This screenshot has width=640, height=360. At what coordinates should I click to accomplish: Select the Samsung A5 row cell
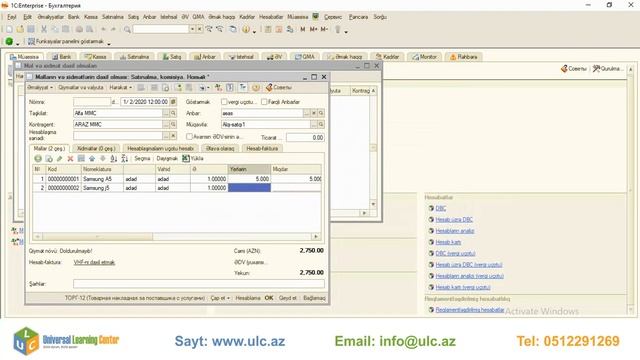coord(102,179)
